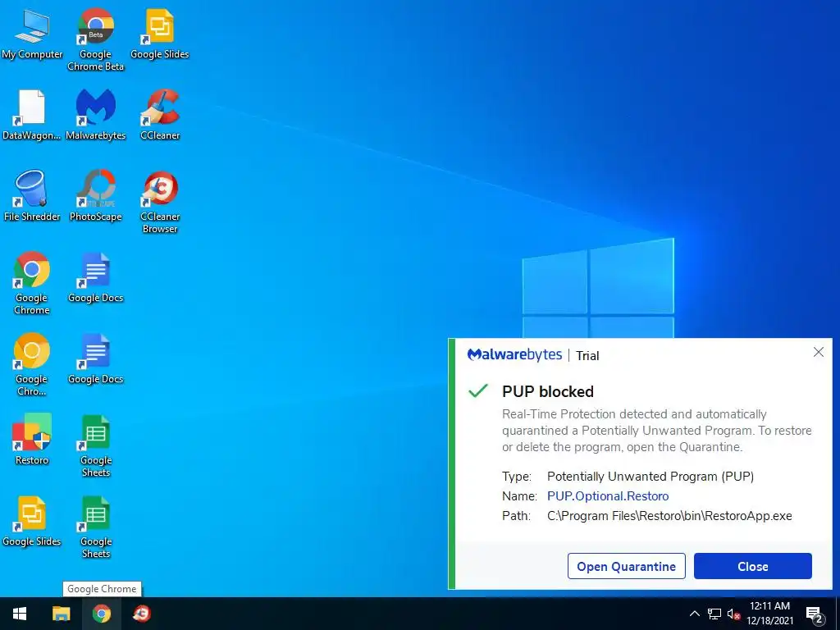Click the 'PUP blocked' heading
This screenshot has height=630, width=840.
coord(547,391)
